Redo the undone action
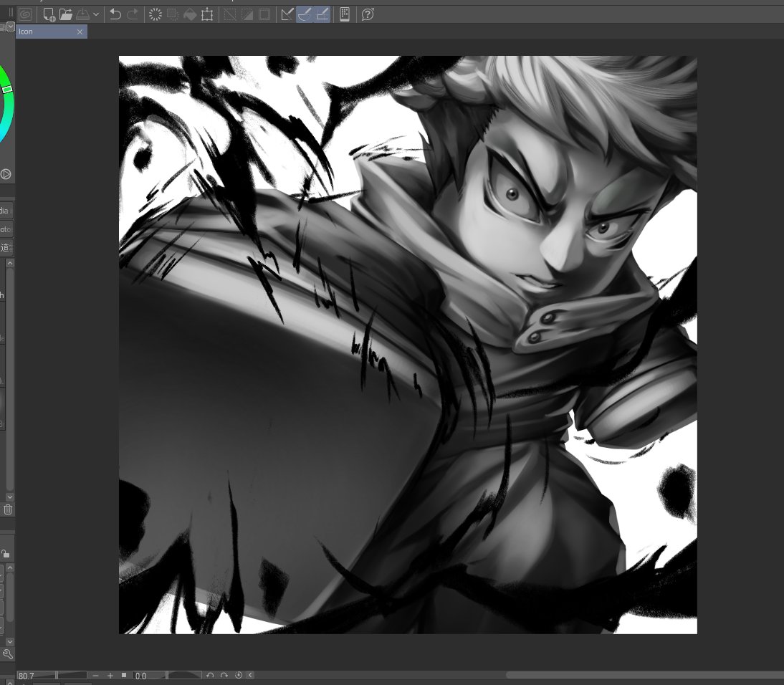This screenshot has width=784, height=685. [x=133, y=14]
